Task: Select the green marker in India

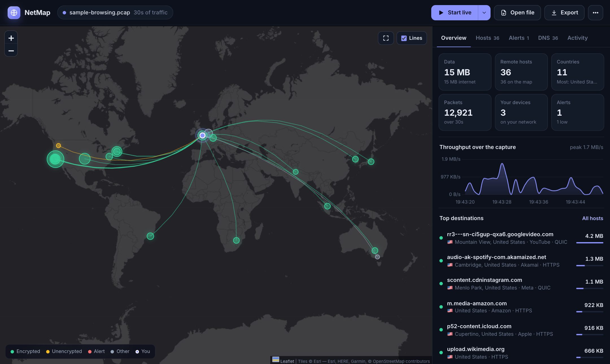Action: [x=296, y=172]
